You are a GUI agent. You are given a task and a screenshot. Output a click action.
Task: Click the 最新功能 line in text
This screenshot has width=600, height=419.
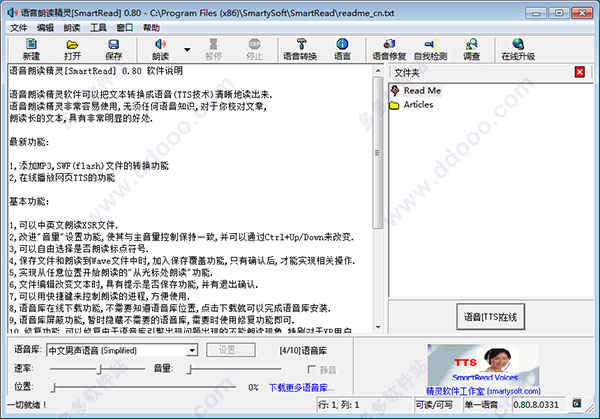[x=29, y=142]
